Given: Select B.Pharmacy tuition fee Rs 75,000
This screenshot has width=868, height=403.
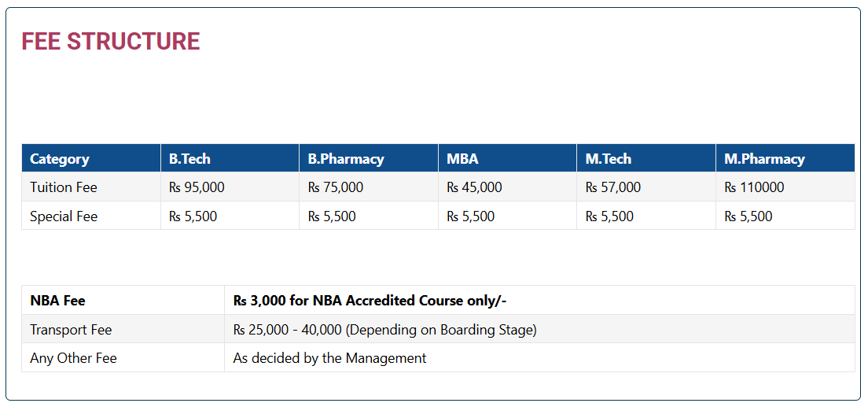Looking at the screenshot, I should pyautogui.click(x=336, y=187).
